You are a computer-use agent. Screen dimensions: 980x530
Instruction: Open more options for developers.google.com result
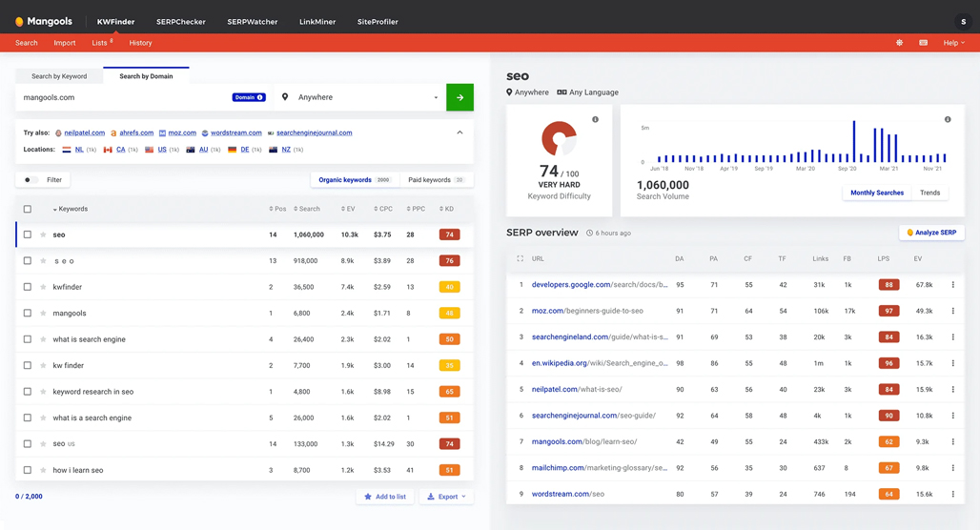(x=953, y=284)
